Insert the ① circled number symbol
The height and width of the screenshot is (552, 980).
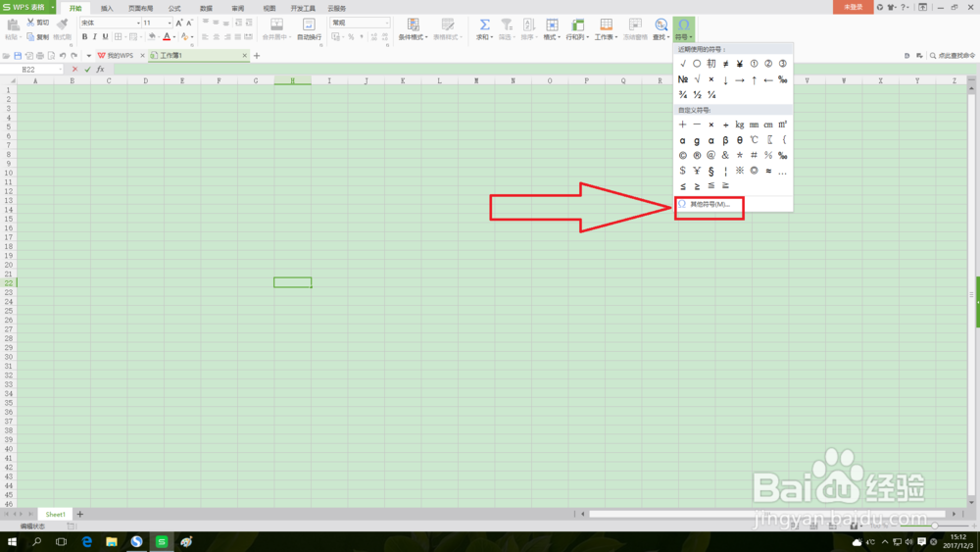pyautogui.click(x=755, y=64)
